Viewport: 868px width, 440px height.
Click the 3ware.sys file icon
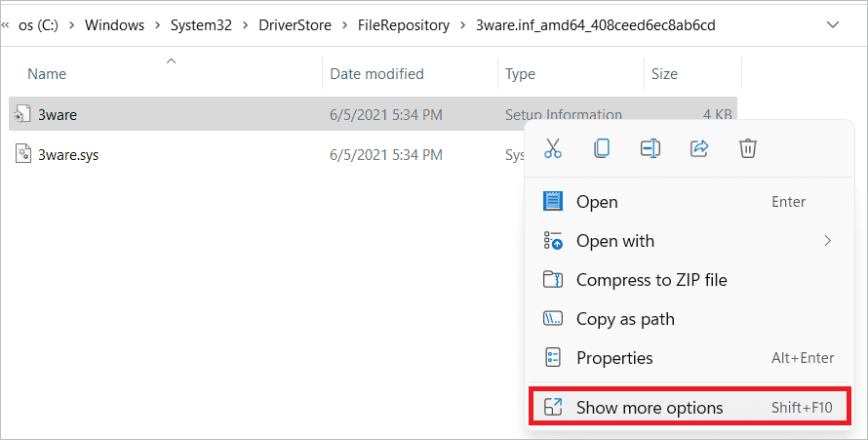point(22,153)
